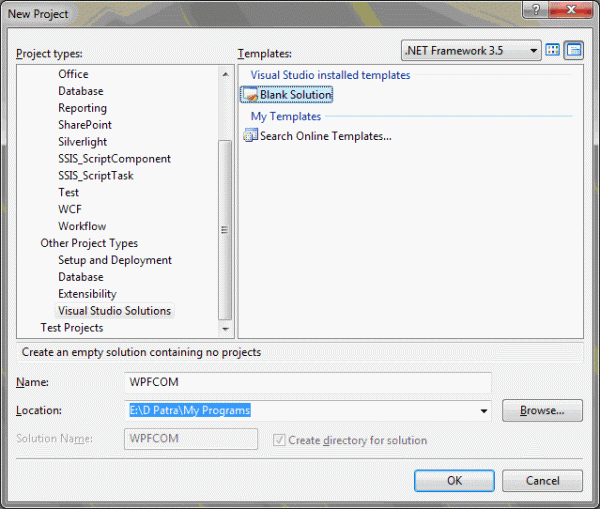Select Workflow project type
Image resolution: width=600 pixels, height=509 pixels.
[82, 226]
